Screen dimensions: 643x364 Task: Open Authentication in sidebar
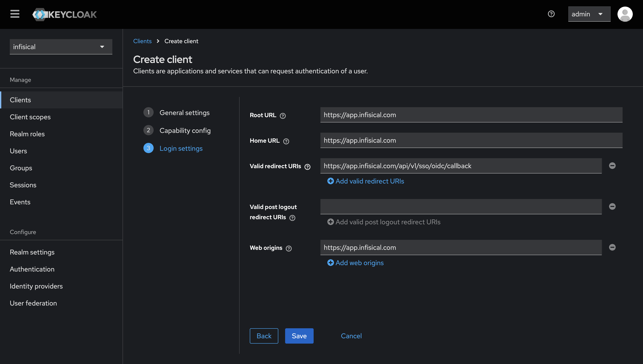[61, 269]
